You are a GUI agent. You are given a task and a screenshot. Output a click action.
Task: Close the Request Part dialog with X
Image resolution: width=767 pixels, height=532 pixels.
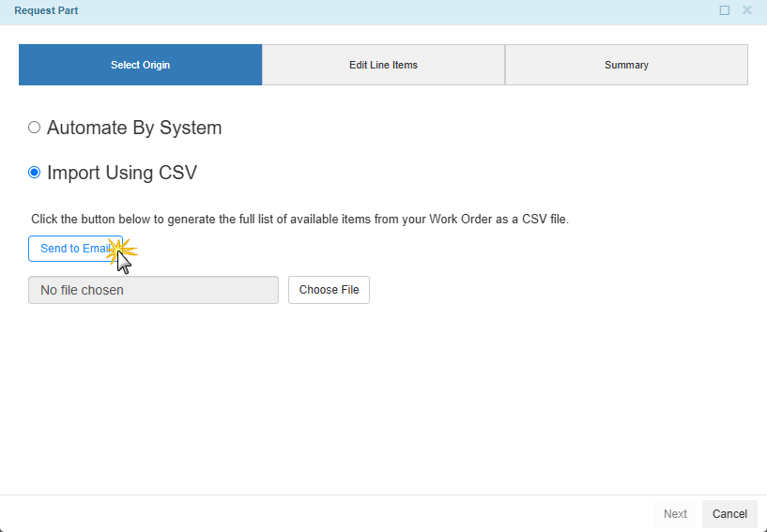point(747,10)
